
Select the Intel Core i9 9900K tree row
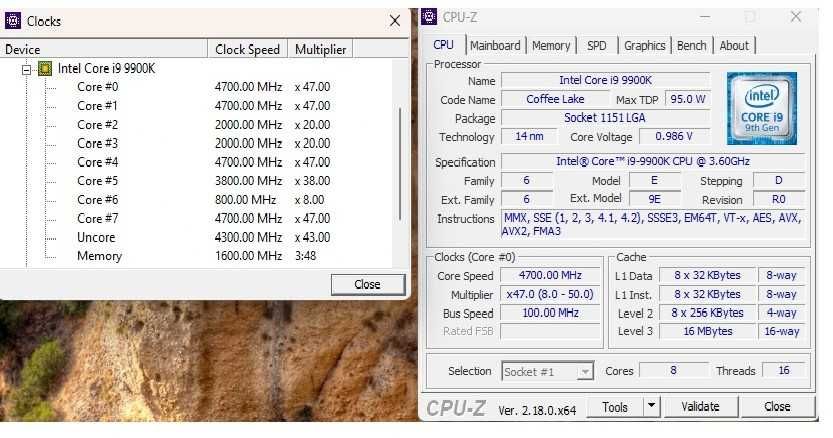(106, 69)
